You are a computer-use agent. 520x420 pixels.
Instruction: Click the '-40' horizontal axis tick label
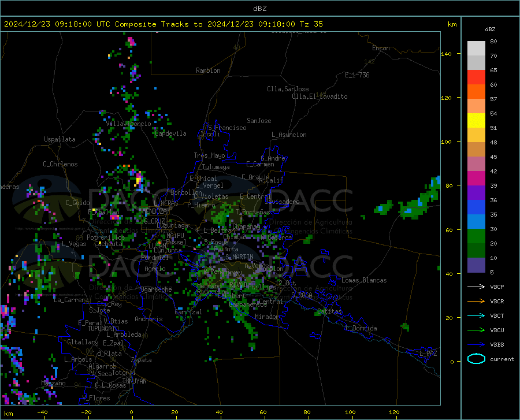[42, 412]
